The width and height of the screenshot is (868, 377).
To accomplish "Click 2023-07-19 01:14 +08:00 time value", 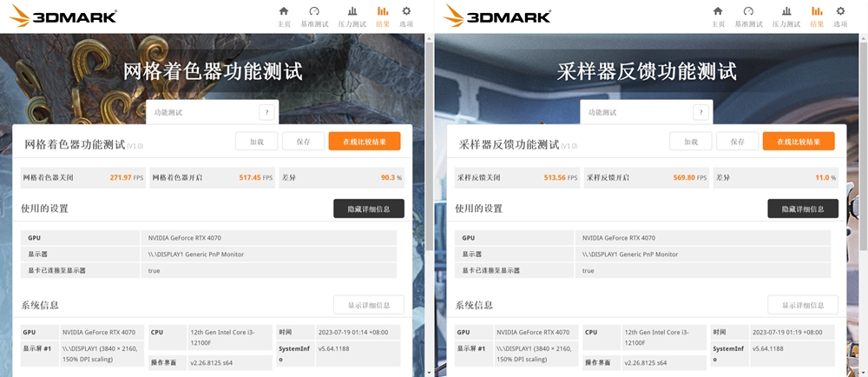I will 353,333.
